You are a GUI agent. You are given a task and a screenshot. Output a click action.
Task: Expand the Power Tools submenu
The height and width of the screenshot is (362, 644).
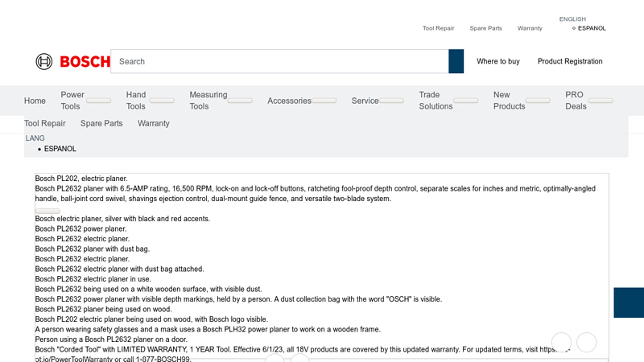click(99, 101)
